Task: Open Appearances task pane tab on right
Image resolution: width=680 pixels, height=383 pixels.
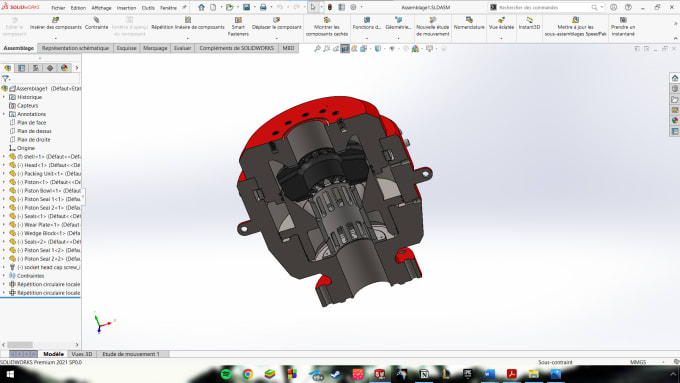Action: (x=675, y=120)
